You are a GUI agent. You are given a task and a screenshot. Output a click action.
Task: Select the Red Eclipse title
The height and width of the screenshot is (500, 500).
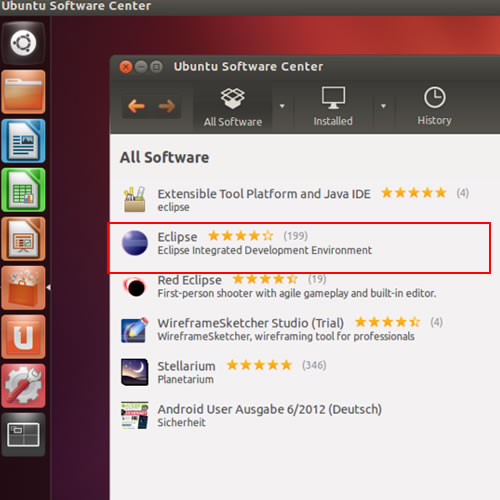pyautogui.click(x=189, y=280)
